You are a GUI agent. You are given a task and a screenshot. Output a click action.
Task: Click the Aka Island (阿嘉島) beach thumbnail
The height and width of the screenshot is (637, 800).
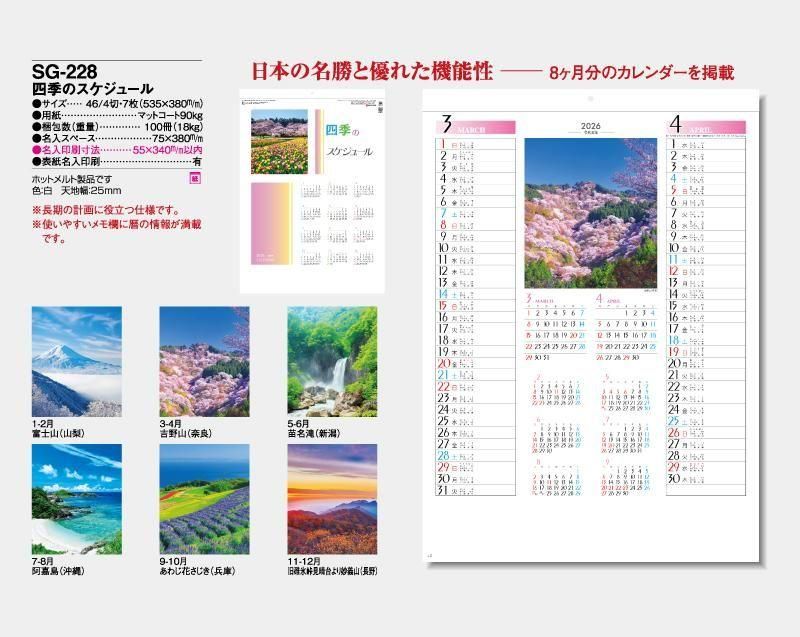point(77,499)
